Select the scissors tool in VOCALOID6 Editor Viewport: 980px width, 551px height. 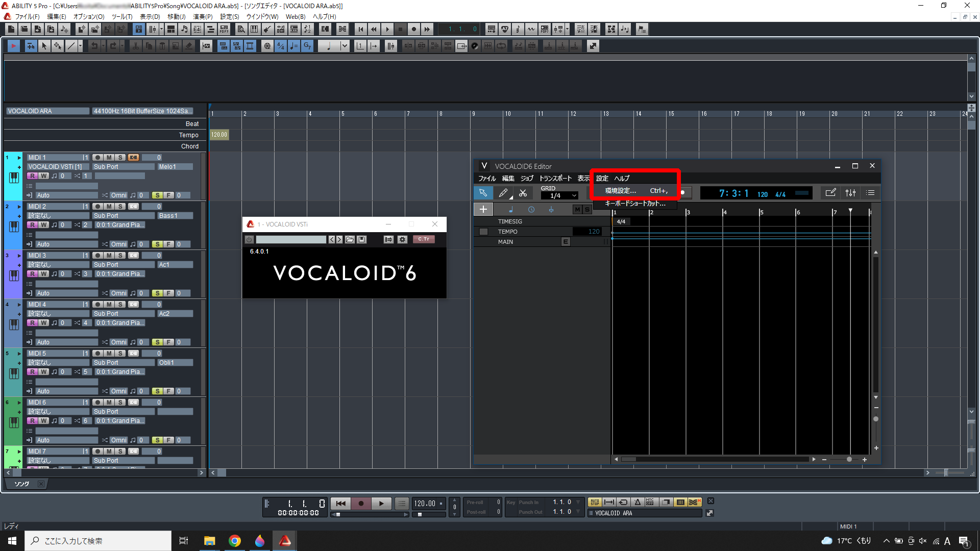click(x=523, y=193)
